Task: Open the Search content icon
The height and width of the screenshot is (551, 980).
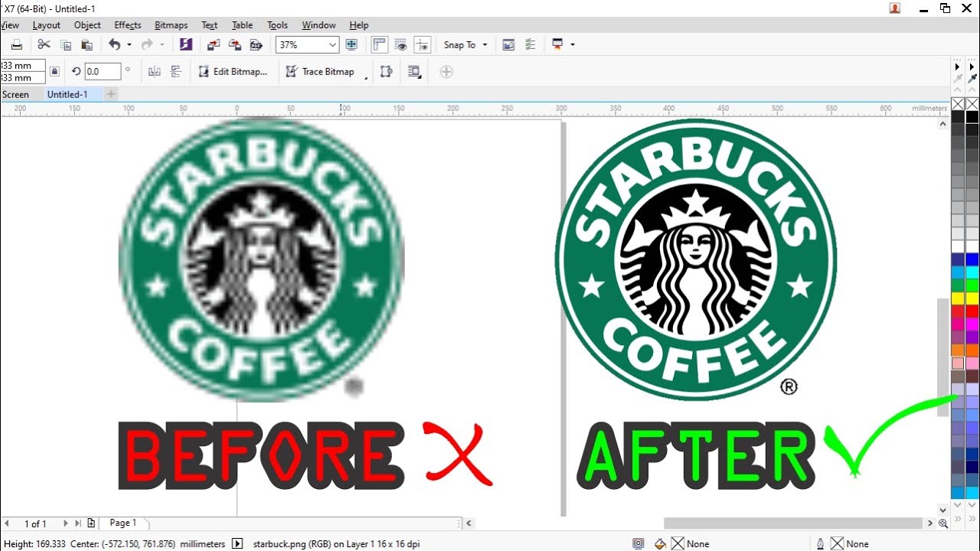Action: tap(185, 44)
